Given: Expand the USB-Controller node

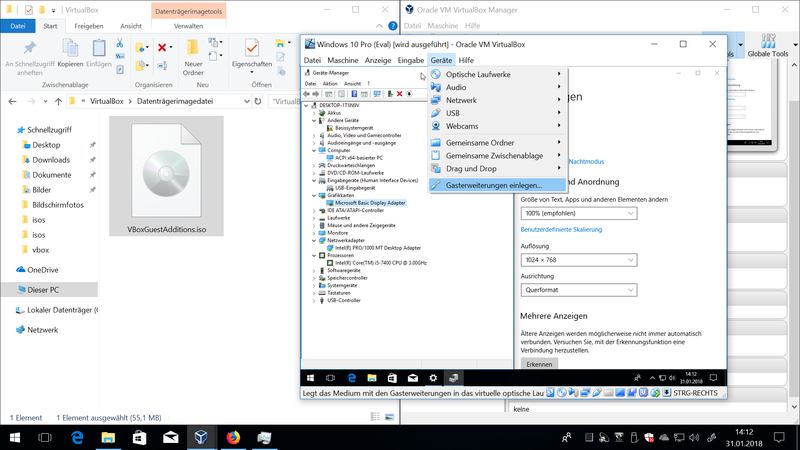Looking at the screenshot, I should pos(314,301).
